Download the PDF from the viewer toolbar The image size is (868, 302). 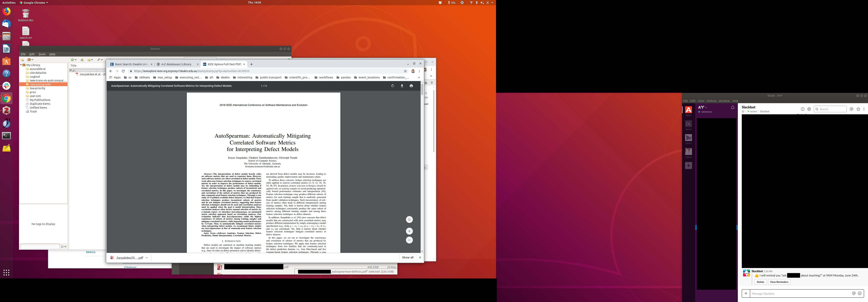tap(402, 86)
